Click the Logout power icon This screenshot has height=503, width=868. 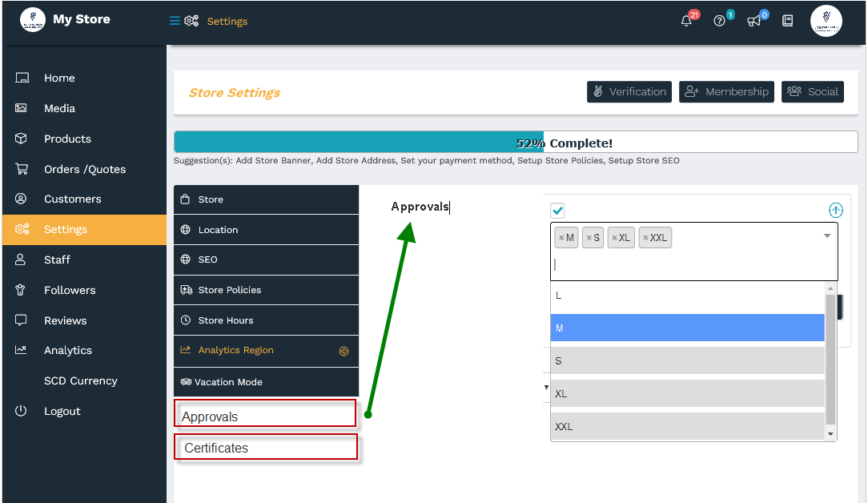click(x=21, y=410)
